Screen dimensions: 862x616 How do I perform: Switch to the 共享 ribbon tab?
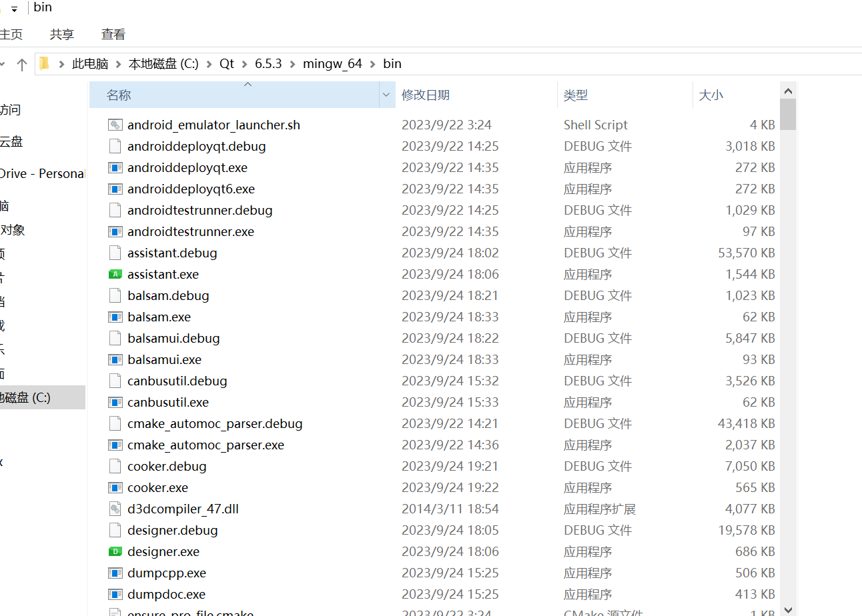click(61, 33)
